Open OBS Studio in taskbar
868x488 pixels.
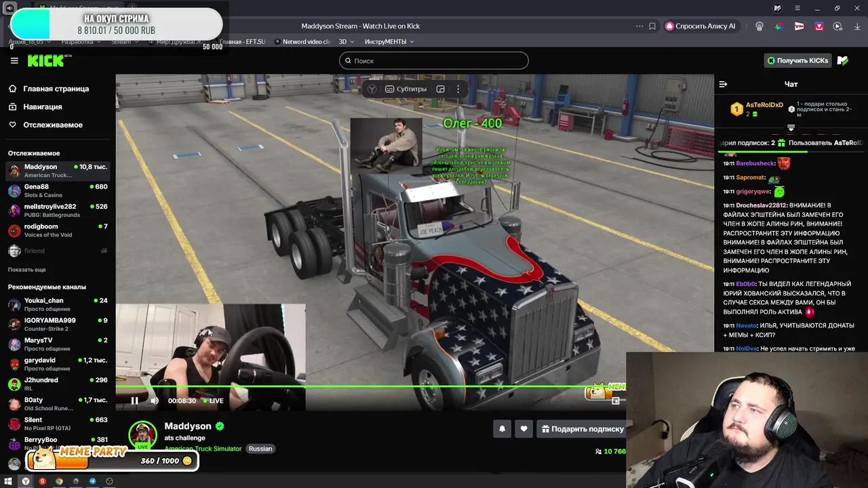(x=109, y=481)
